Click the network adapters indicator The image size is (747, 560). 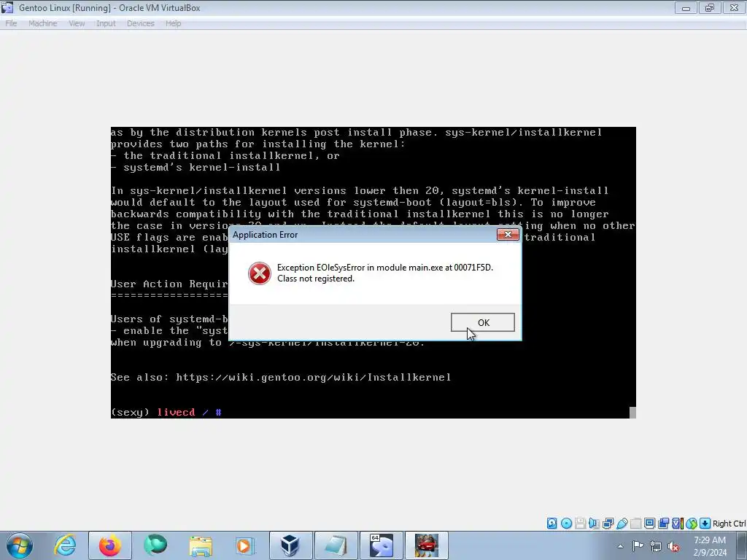[608, 524]
